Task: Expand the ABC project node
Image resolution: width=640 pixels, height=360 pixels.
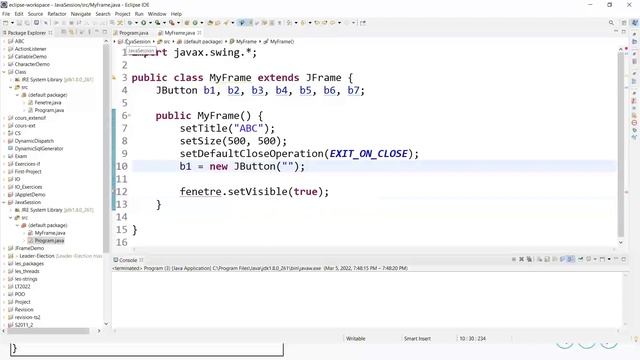Action: [x=4, y=41]
